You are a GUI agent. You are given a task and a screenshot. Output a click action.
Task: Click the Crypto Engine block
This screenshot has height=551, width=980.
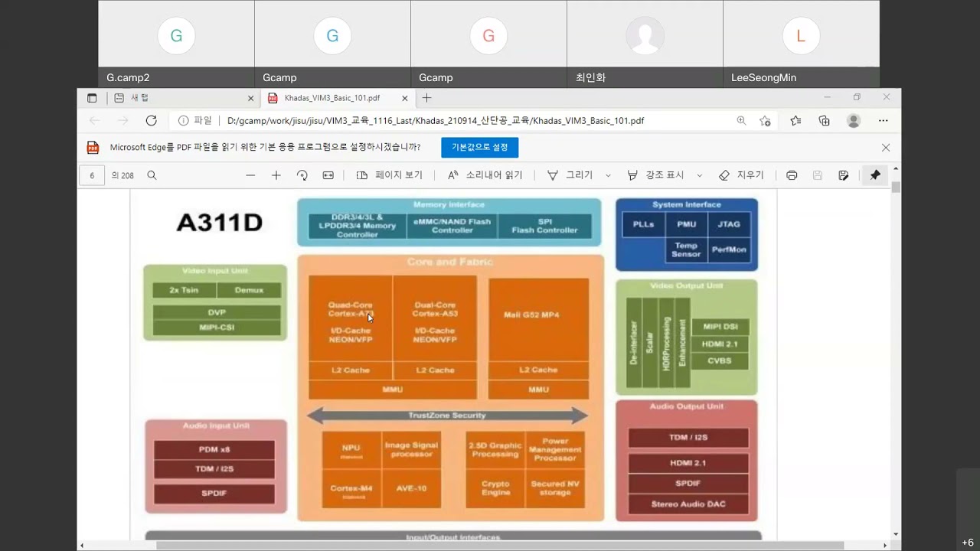pos(495,488)
